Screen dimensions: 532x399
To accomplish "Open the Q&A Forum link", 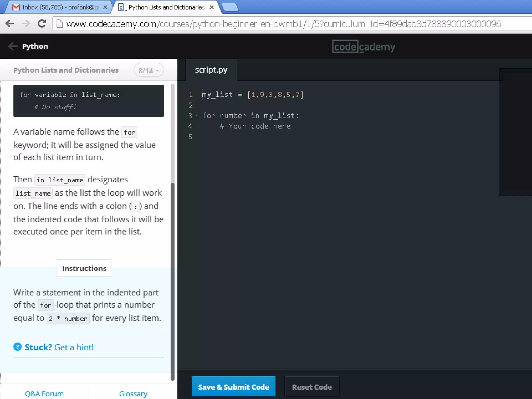I will (x=44, y=393).
